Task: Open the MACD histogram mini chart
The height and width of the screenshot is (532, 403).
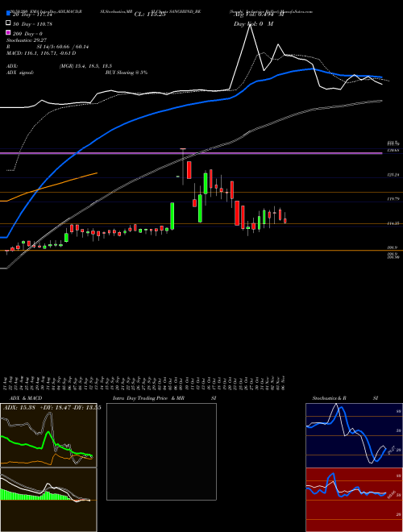Action: coord(48,500)
